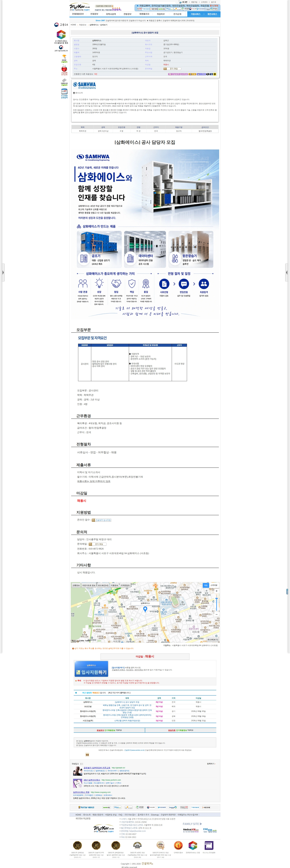Click the Worker.co.kr logo in header
The height and width of the screenshot is (868, 290).
pos(80,7)
